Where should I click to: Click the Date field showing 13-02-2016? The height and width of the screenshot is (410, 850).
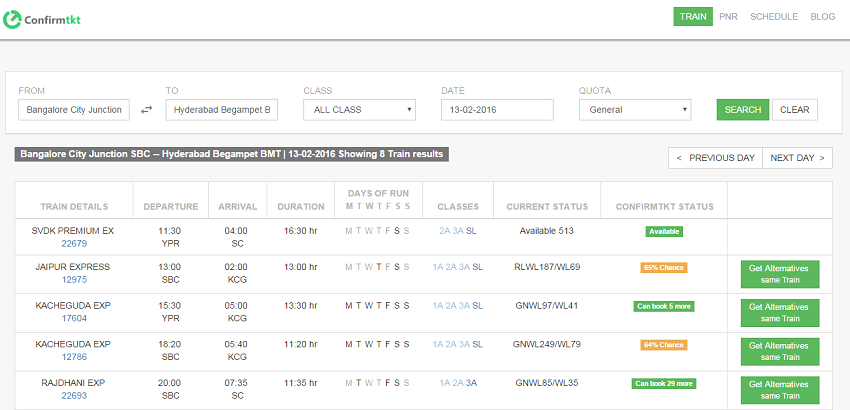(x=497, y=110)
